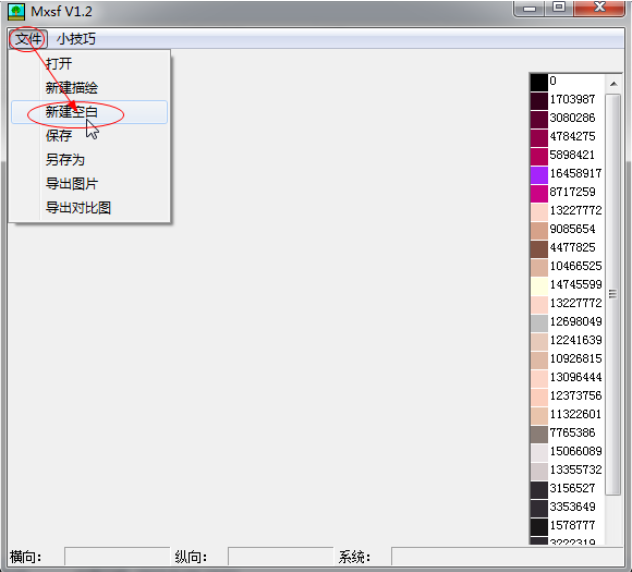Select the purple swatch 16458917

click(x=539, y=174)
